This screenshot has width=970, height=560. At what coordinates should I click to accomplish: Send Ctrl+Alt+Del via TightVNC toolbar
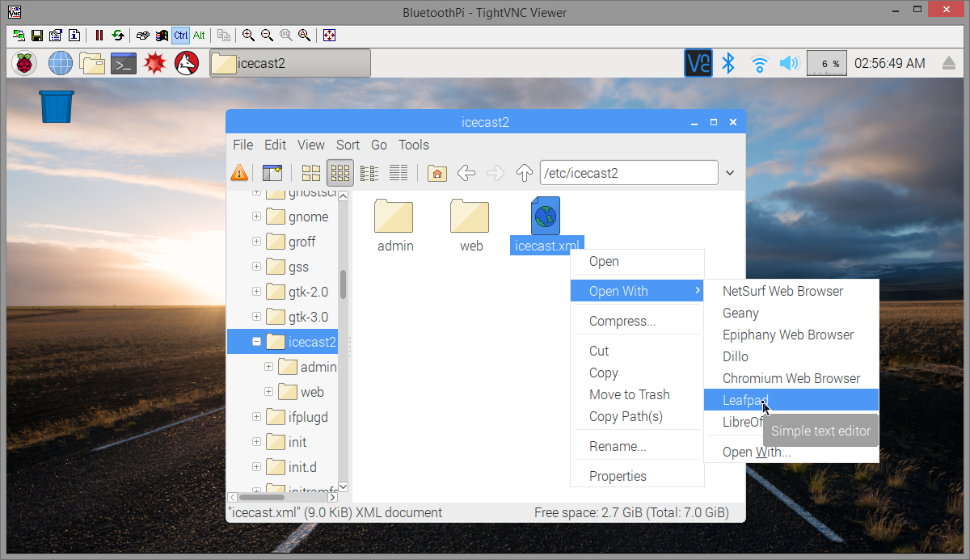[143, 36]
